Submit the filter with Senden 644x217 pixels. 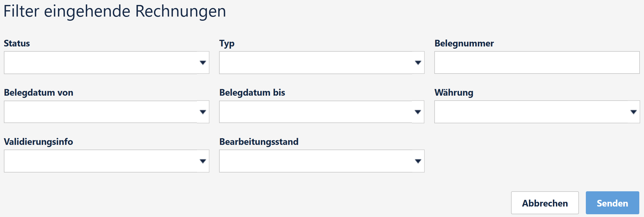612,203
